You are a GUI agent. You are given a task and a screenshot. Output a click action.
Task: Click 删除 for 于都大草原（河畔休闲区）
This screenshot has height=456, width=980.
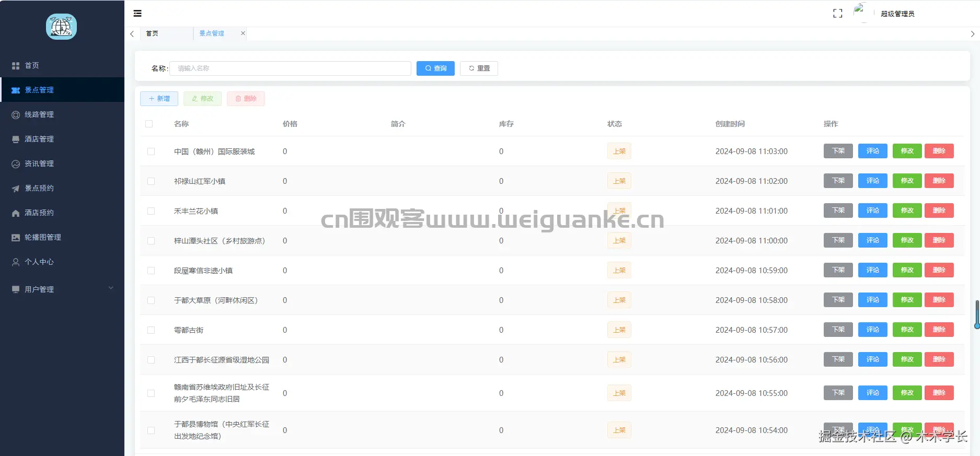[x=939, y=300]
